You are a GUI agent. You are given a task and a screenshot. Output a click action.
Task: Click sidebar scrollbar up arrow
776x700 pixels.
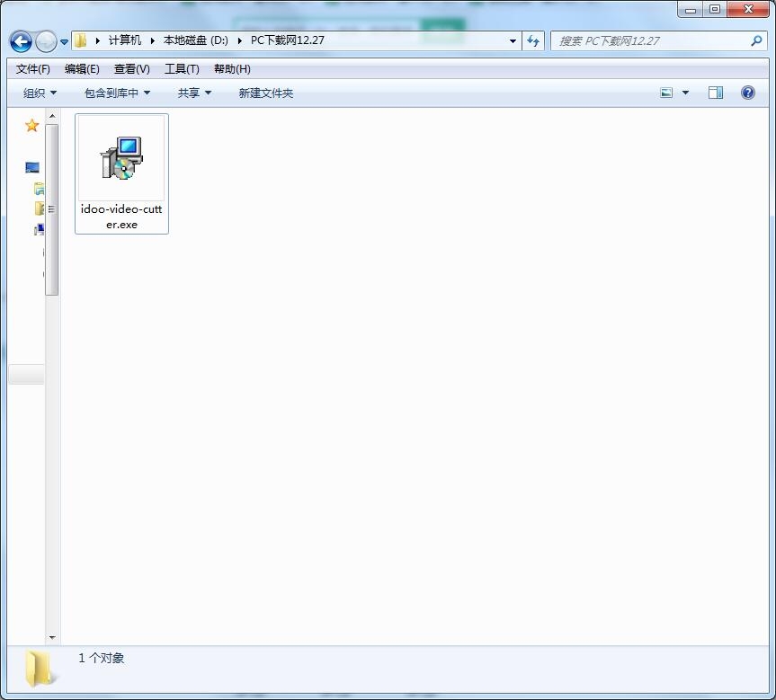coord(52,116)
